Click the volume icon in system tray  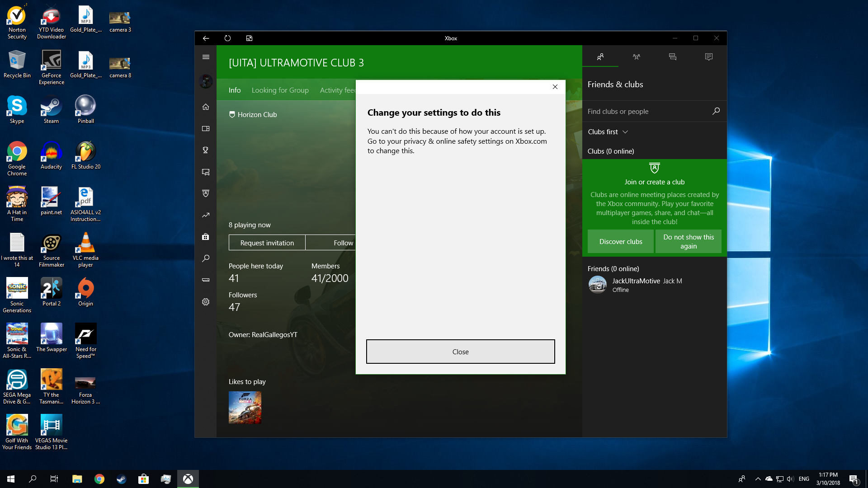coord(790,479)
